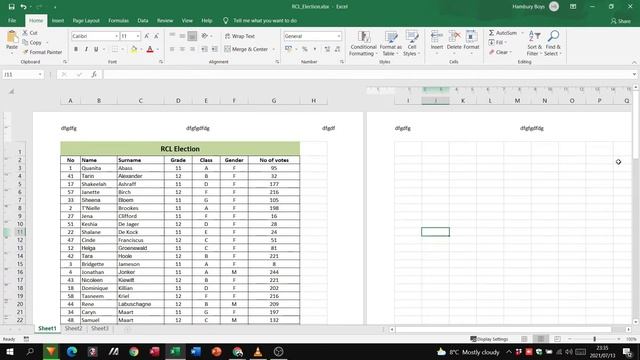The height and width of the screenshot is (360, 640).
Task: Click the AutoSum sigma button
Action: (x=502, y=33)
